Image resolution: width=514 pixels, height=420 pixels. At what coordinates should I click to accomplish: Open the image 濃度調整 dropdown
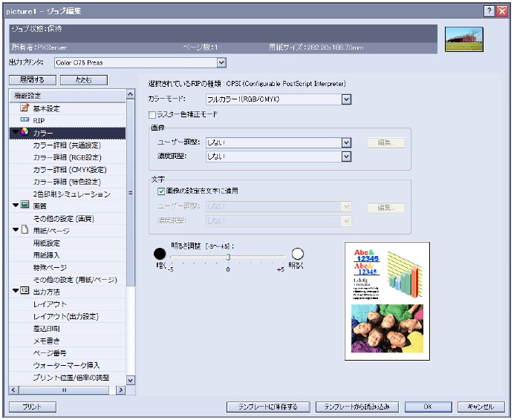point(345,156)
